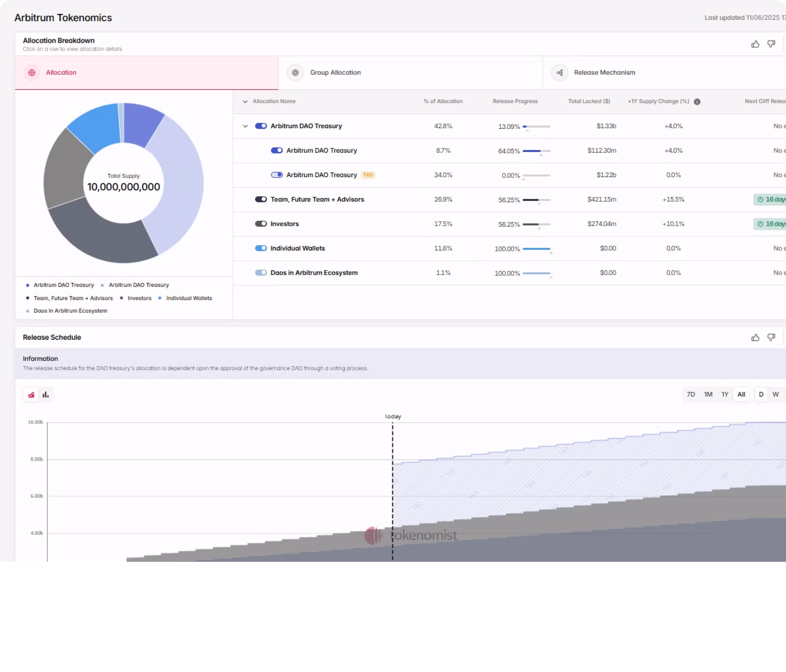Set chart range to 7D
This screenshot has width=786, height=672.
coord(691,394)
